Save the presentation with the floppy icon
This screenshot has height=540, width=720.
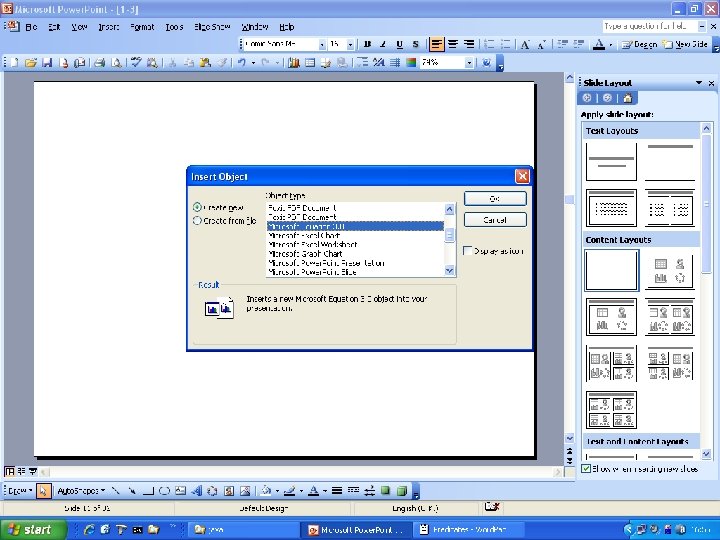pyautogui.click(x=46, y=62)
